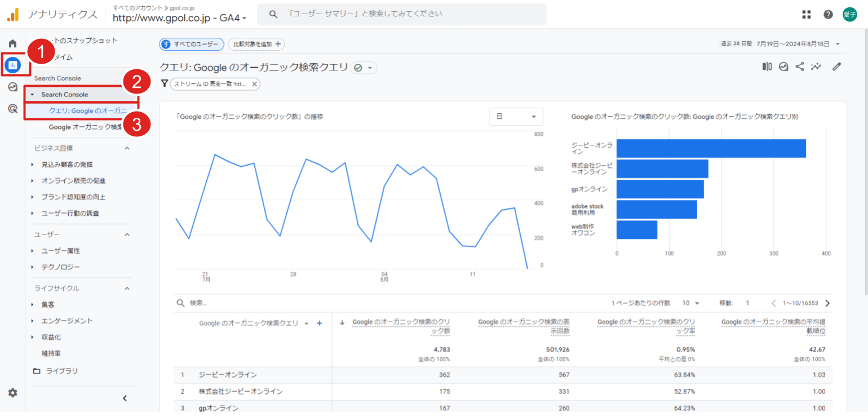Viewport: 868px width, 417px height.
Task: Expand オンライン販売の促進
Action: 33,181
